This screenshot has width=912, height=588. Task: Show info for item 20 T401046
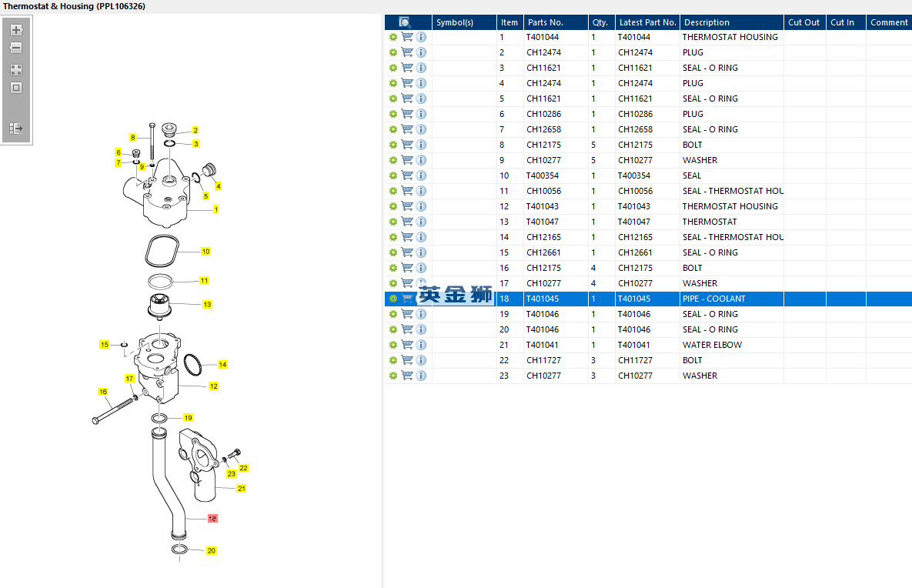click(421, 329)
